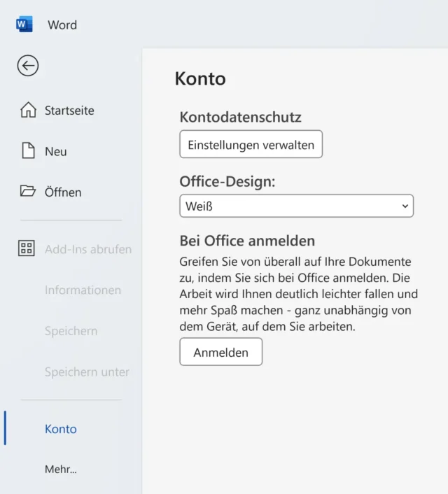Image resolution: width=448 pixels, height=494 pixels.
Task: Click Speichern in the sidebar
Action: point(71,331)
